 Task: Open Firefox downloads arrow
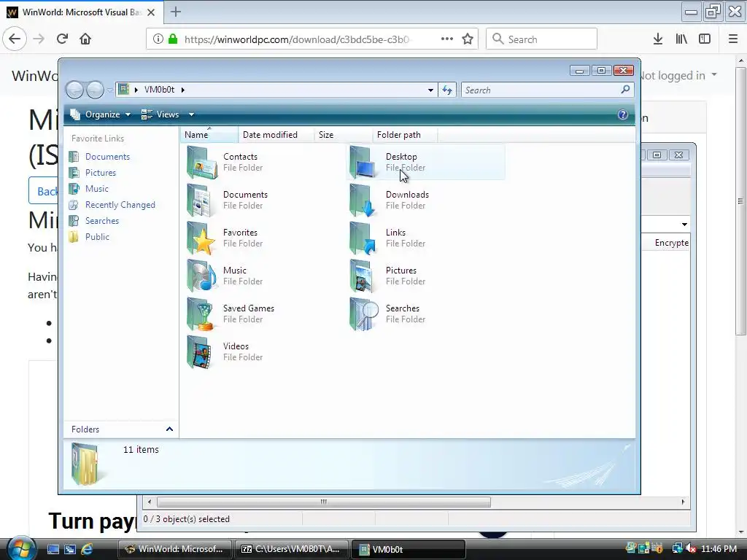[658, 39]
